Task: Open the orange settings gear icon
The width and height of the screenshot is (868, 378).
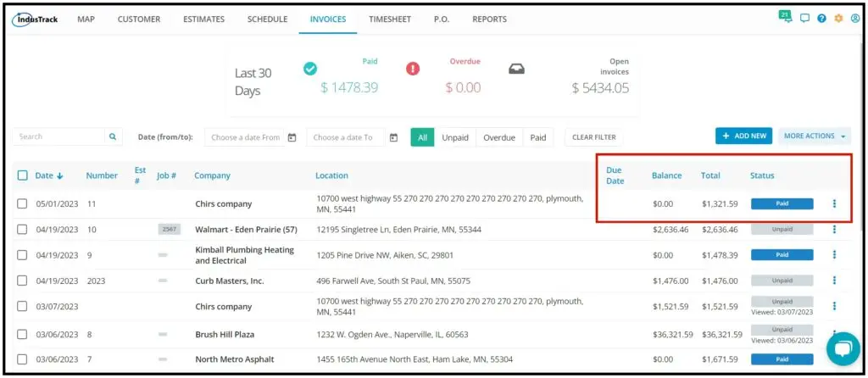Action: pos(838,19)
